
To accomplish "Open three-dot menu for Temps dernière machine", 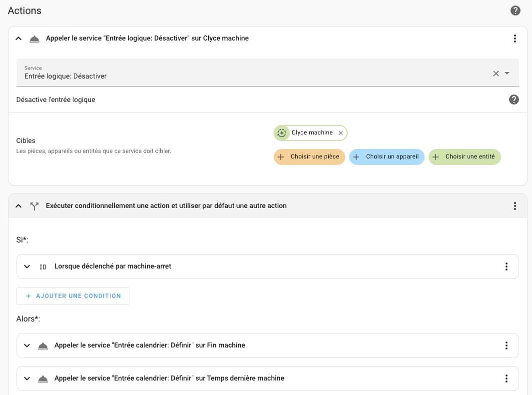I will pos(506,378).
